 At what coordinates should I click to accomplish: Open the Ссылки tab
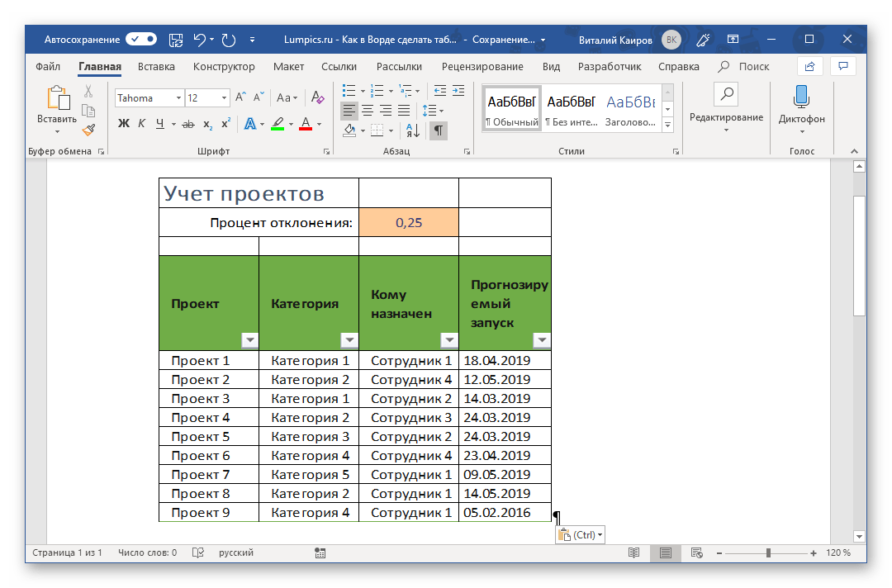339,67
